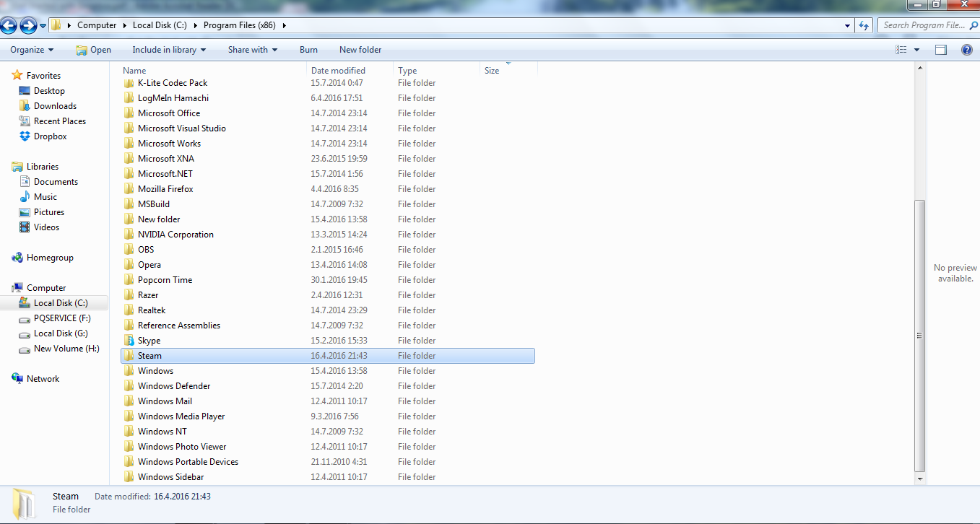Change the view using the view icon
The width and height of the screenshot is (980, 524).
point(901,50)
